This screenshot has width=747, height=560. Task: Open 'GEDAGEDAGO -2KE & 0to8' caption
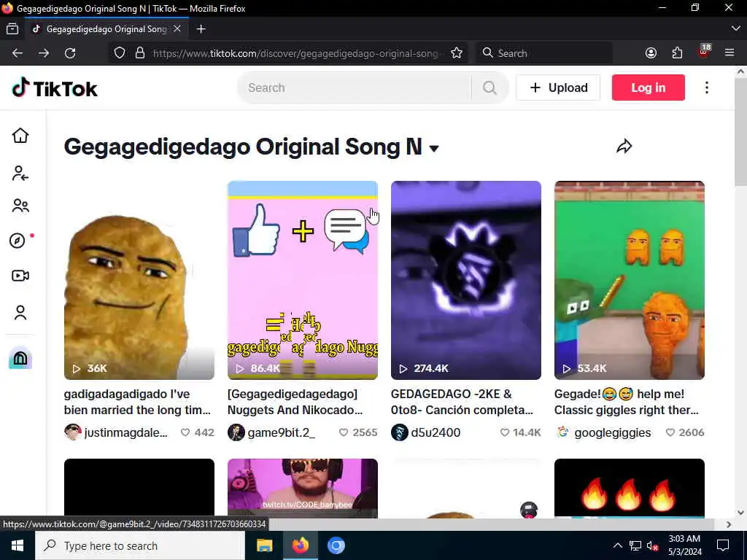[462, 402]
